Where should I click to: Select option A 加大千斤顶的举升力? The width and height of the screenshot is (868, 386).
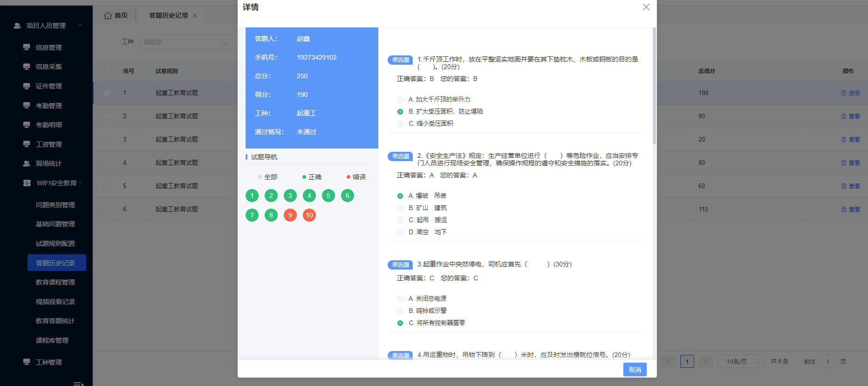tap(400, 100)
